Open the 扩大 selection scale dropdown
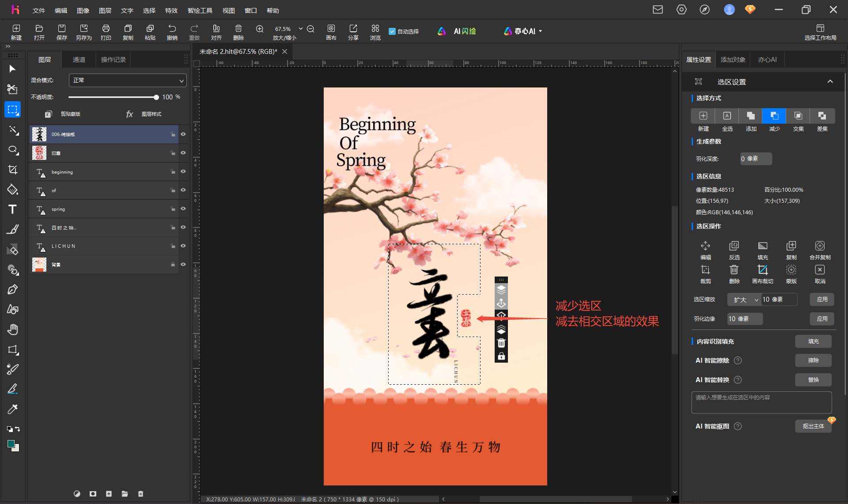 click(744, 299)
